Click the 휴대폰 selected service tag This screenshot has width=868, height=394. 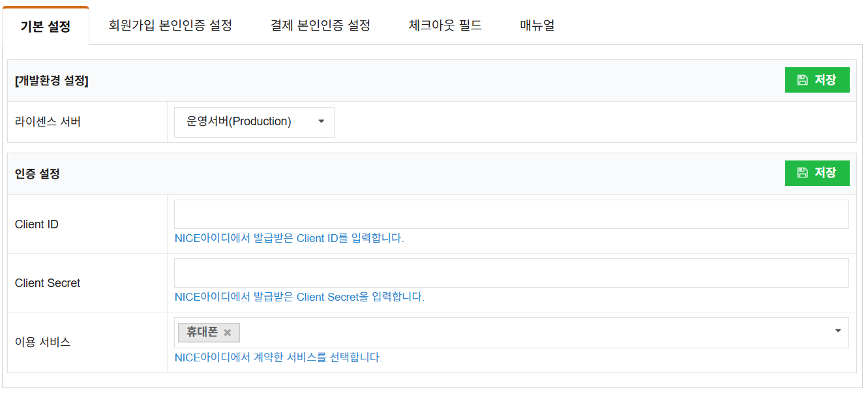202,333
